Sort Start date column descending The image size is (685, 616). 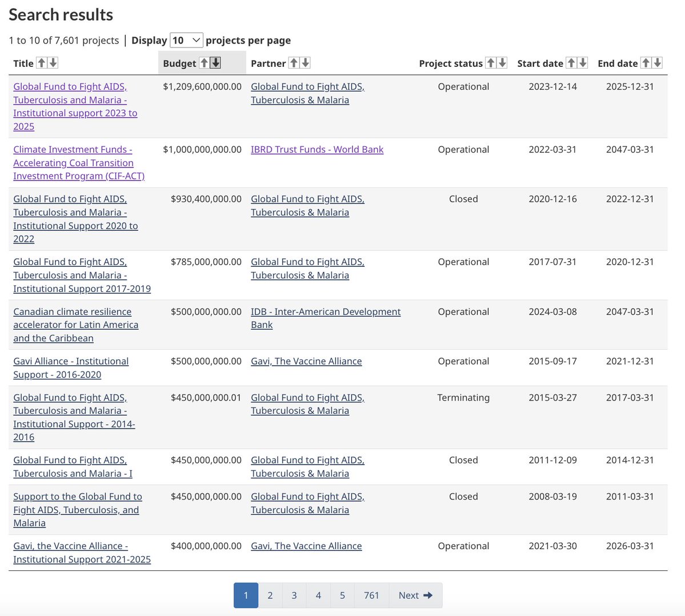tap(583, 63)
